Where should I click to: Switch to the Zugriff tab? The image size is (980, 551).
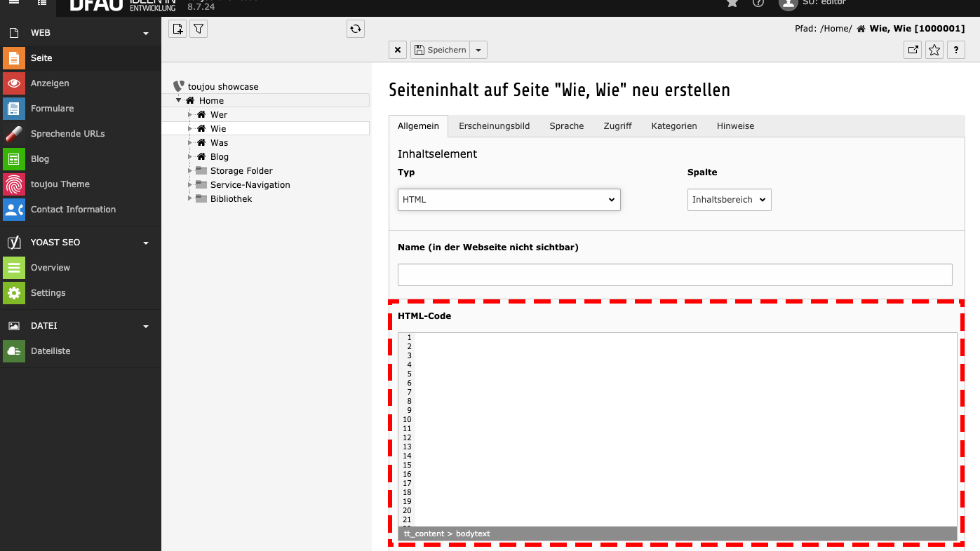point(617,126)
